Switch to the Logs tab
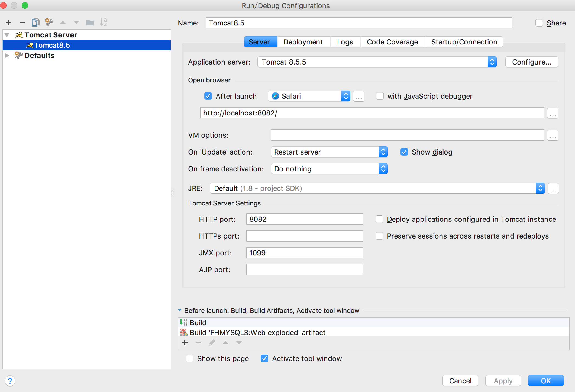The height and width of the screenshot is (392, 575). click(345, 42)
